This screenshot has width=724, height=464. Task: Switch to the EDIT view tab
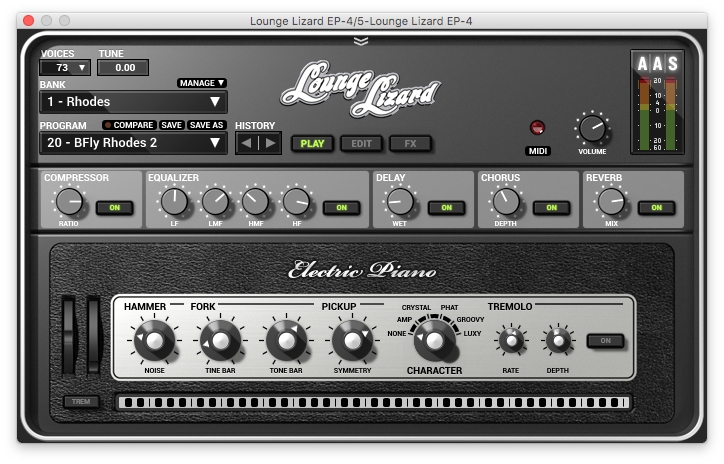[362, 144]
